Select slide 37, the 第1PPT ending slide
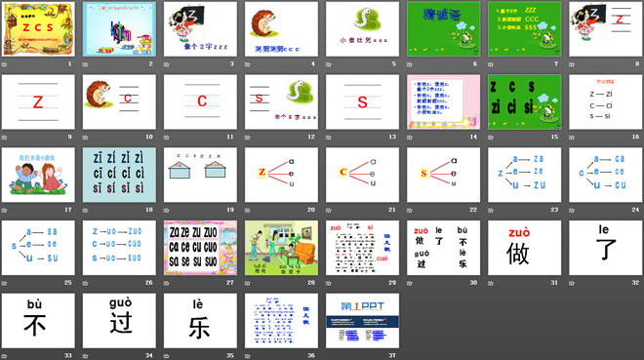The height and width of the screenshot is (360, 644). point(362,321)
